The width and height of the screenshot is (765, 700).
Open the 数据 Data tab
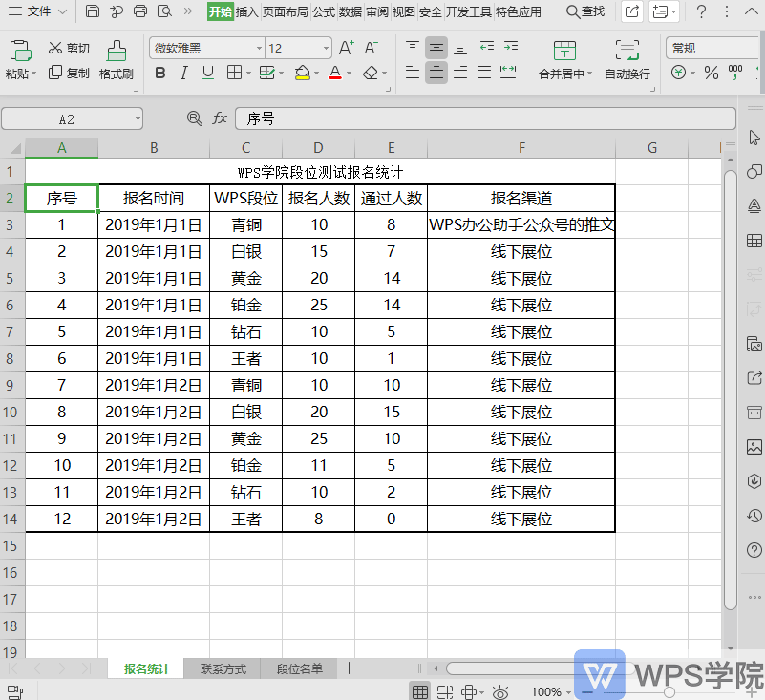[x=351, y=11]
